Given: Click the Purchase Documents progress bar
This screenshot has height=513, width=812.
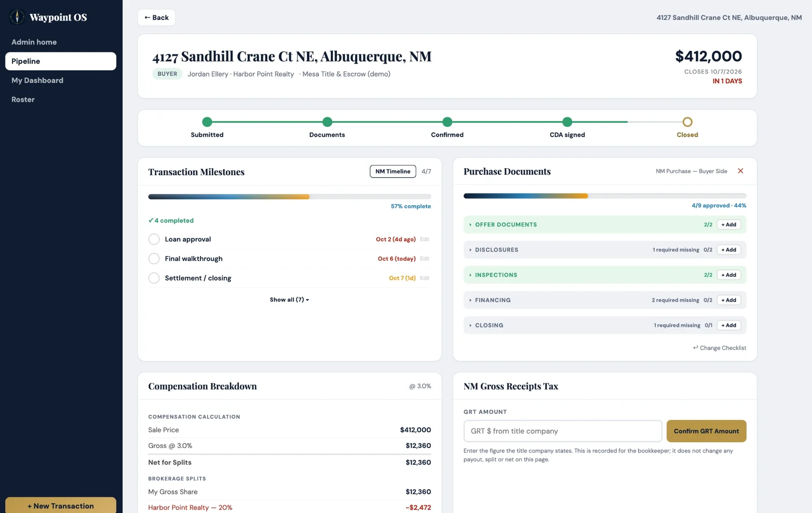Looking at the screenshot, I should (x=605, y=196).
